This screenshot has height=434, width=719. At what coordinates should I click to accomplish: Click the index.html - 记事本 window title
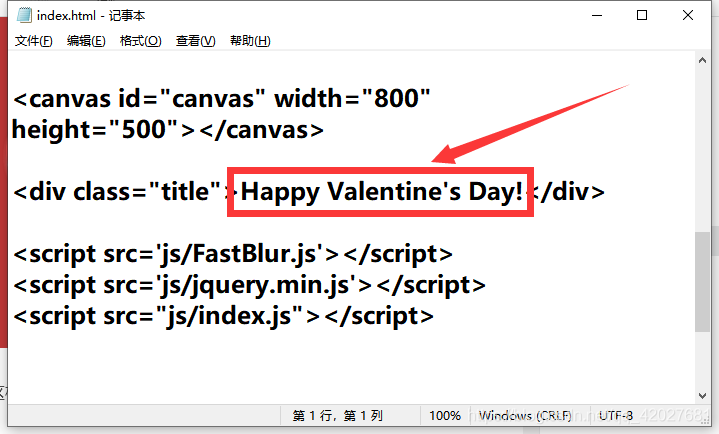click(91, 16)
